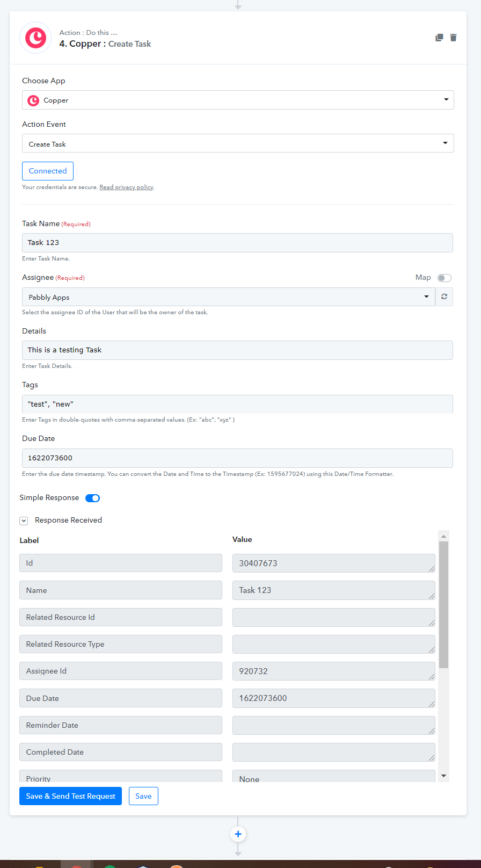Click the Save button

(x=143, y=796)
